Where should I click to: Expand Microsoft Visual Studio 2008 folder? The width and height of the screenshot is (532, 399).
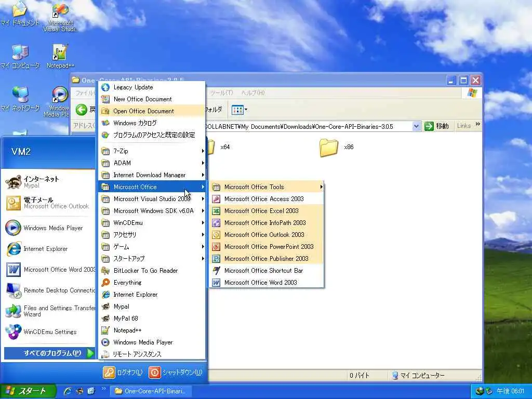coord(152,199)
